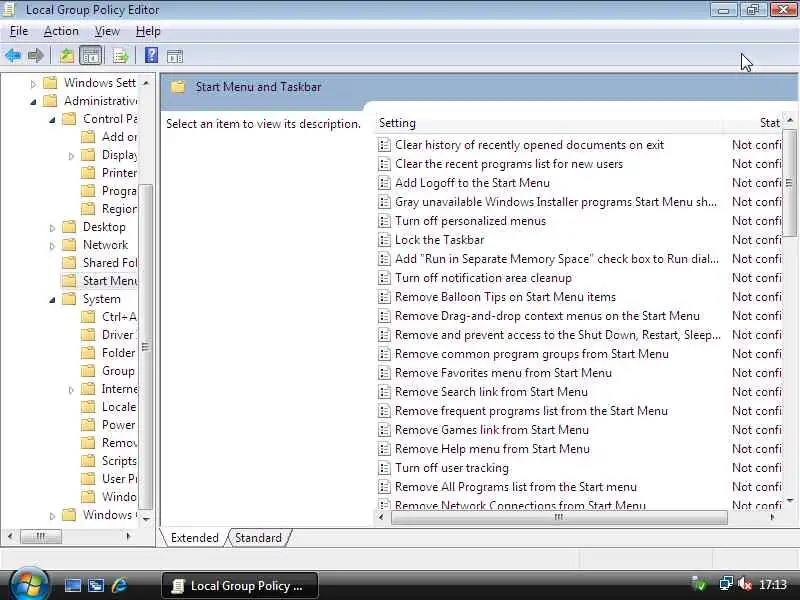Select 'Remove Balloon Tips on Start Menu items'
Screen dimensions: 800x600
[x=505, y=297]
